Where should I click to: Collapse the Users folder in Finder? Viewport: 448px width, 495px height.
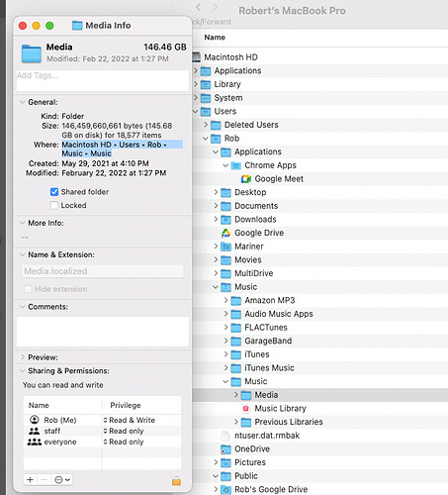tap(196, 112)
